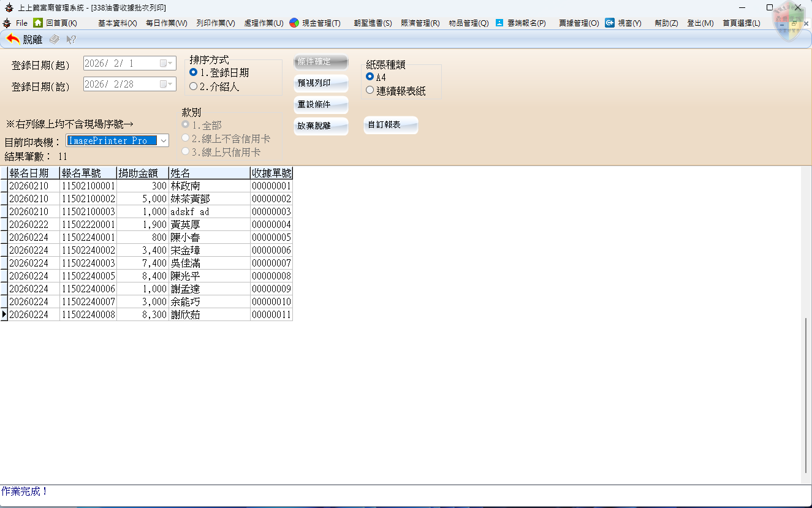Click the blue person icon for 雲端報名
The width and height of the screenshot is (812, 508).
pos(499,23)
